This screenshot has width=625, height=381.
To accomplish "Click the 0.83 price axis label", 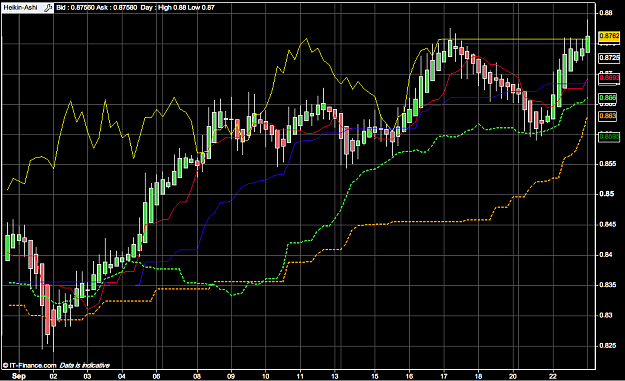I will [x=605, y=315].
